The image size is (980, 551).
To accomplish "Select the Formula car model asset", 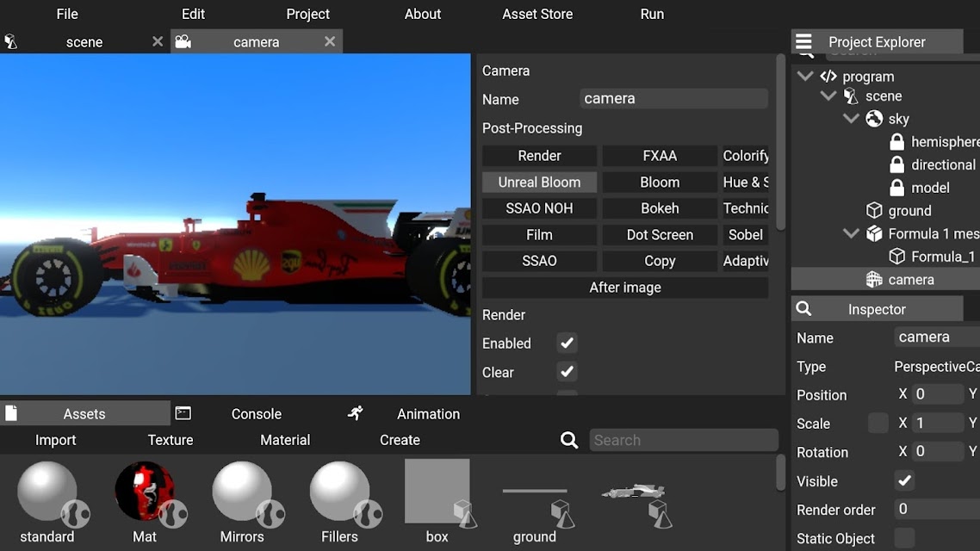I will [x=633, y=492].
